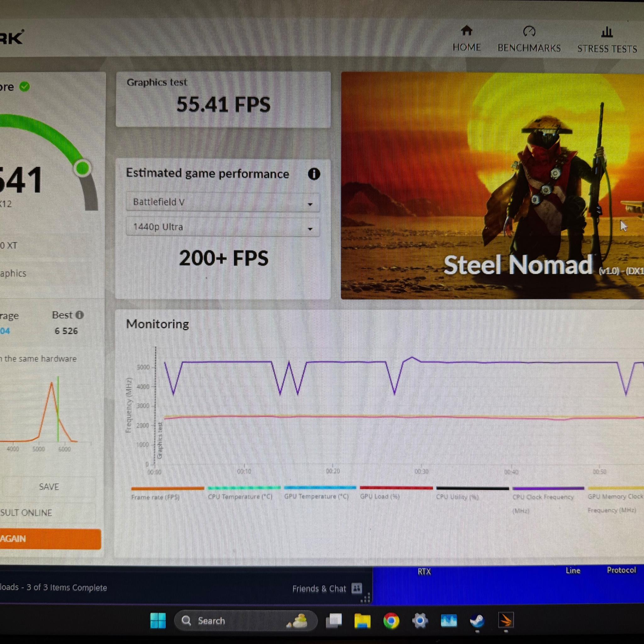
Task: Open 3DMark orange icon on taskbar
Action: (x=506, y=621)
